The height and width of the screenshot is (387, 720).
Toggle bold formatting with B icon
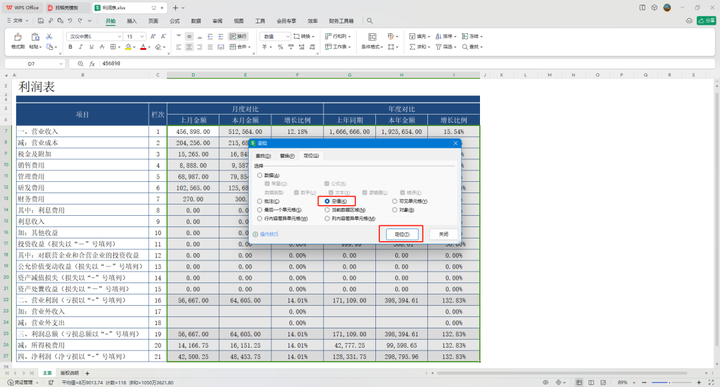pos(70,47)
